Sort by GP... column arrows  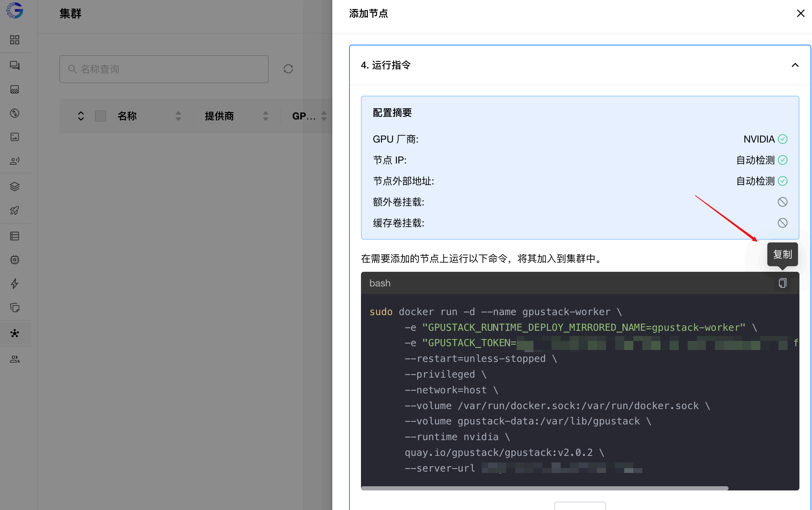[324, 116]
